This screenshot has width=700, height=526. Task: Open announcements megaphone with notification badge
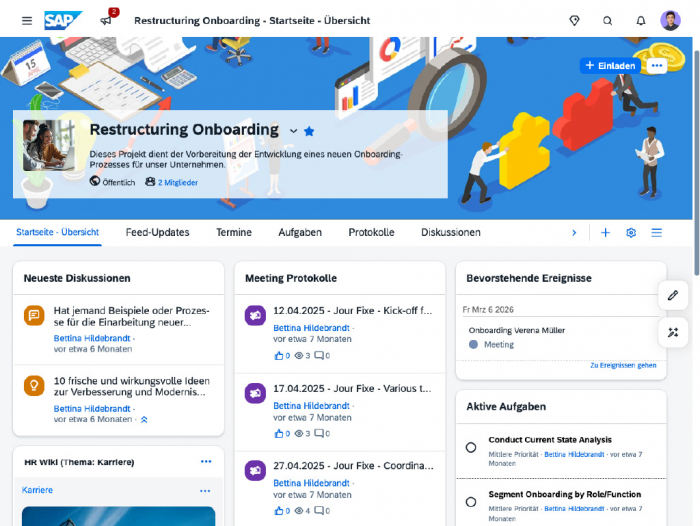pyautogui.click(x=106, y=20)
